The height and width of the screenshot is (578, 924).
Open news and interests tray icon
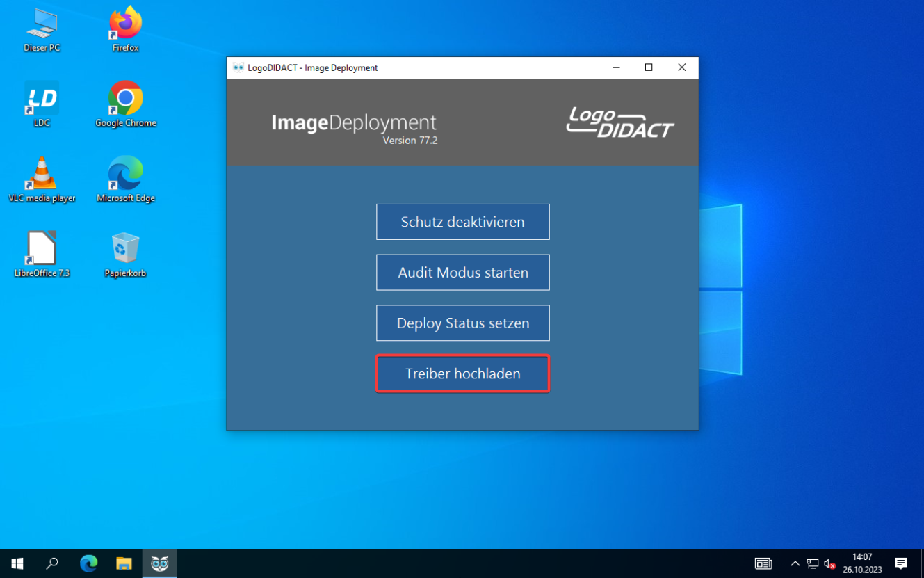763,563
